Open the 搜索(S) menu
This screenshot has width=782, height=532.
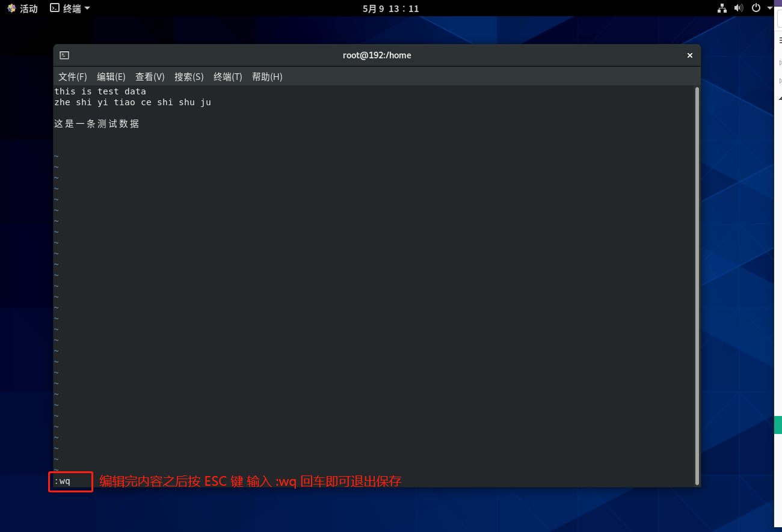189,77
